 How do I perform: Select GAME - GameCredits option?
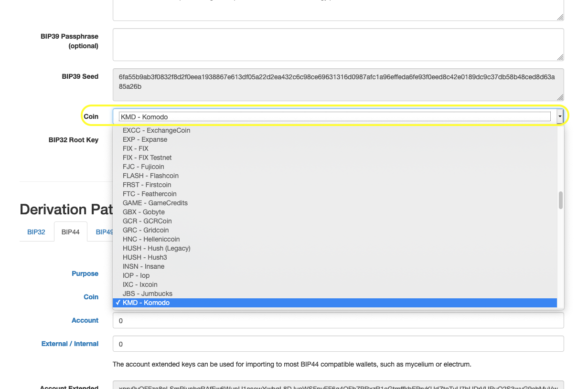(335, 203)
